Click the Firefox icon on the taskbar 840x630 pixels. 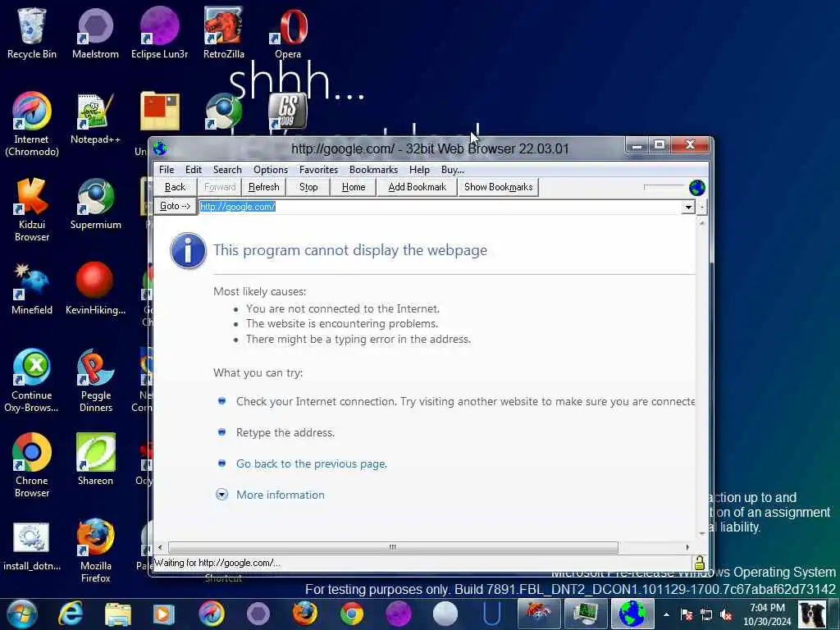pos(305,614)
